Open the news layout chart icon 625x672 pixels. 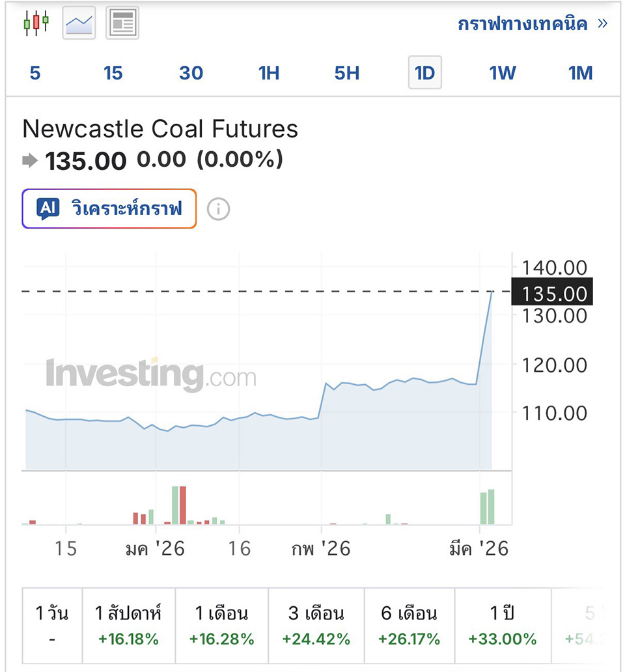(x=122, y=23)
